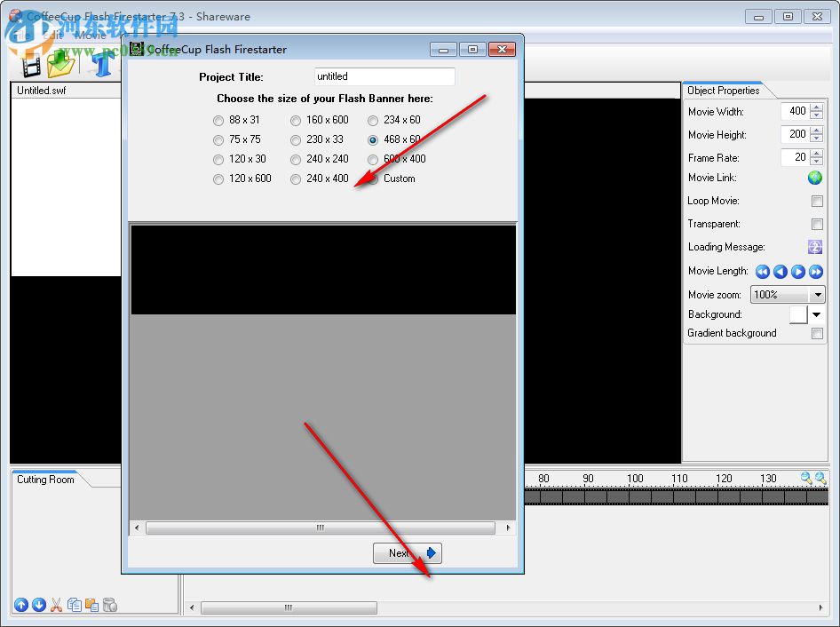The height and width of the screenshot is (627, 840).
Task: Click the move up arrow in Cutting Room
Action: [21, 605]
